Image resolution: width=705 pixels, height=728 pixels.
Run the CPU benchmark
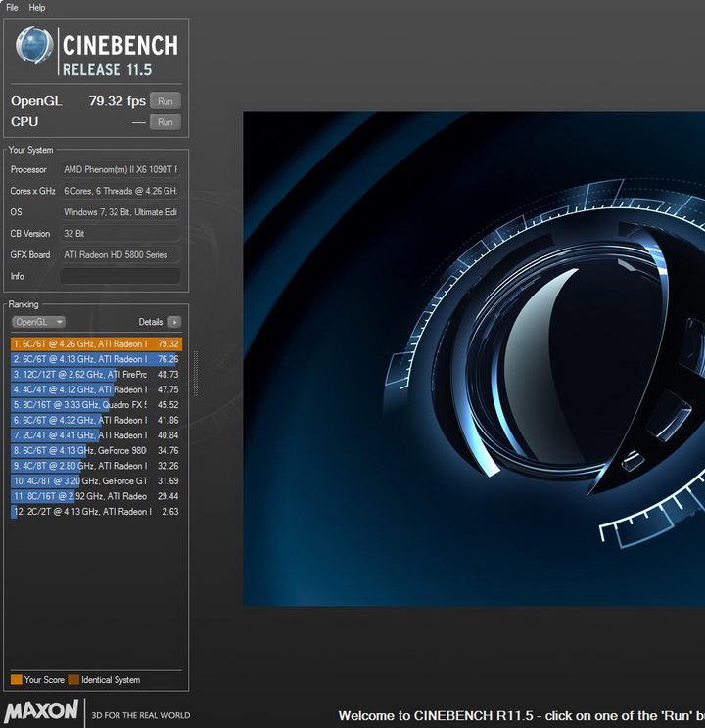click(x=165, y=122)
